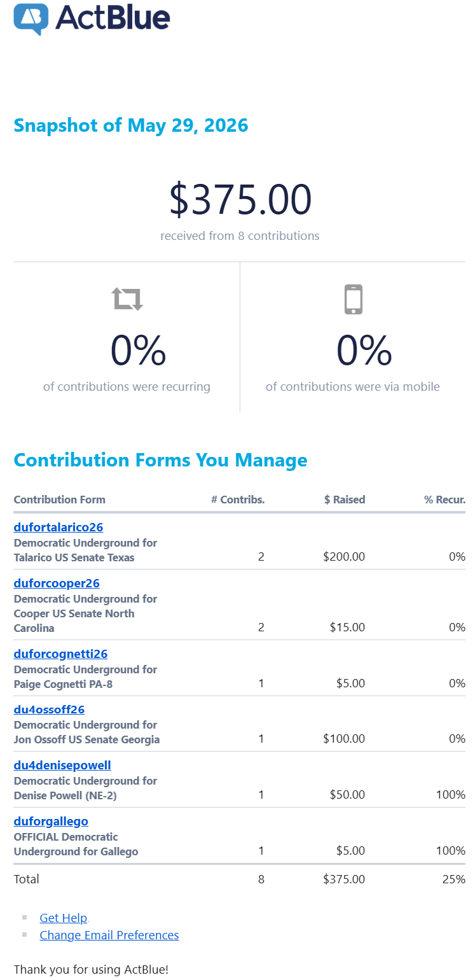Click the Contribution Forms You Manage heading
Screen dimensions: 473x980
[x=160, y=460]
